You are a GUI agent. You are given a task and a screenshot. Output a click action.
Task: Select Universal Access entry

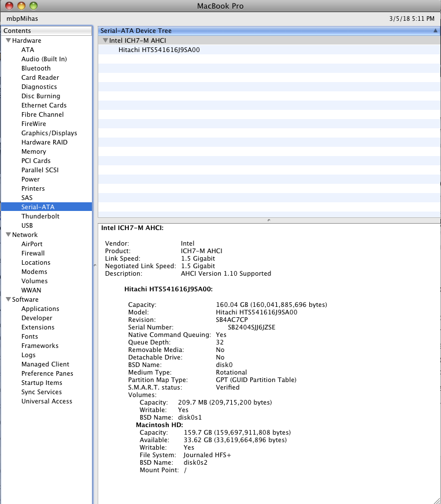tap(47, 401)
